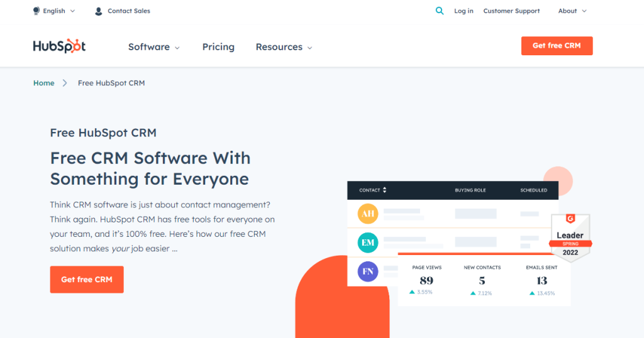Click the EMAILS SENT value 13
644x338 pixels.
pyautogui.click(x=541, y=281)
